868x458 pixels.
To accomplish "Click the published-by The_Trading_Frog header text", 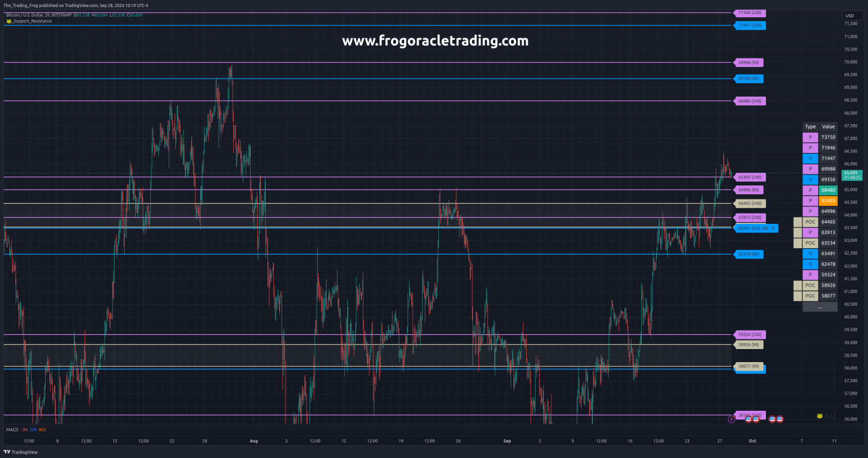I will (x=75, y=5).
